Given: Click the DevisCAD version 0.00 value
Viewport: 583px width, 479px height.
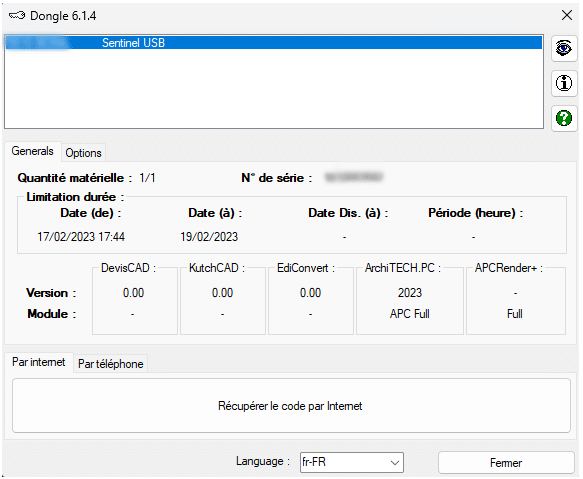Looking at the screenshot, I should click(x=133, y=293).
